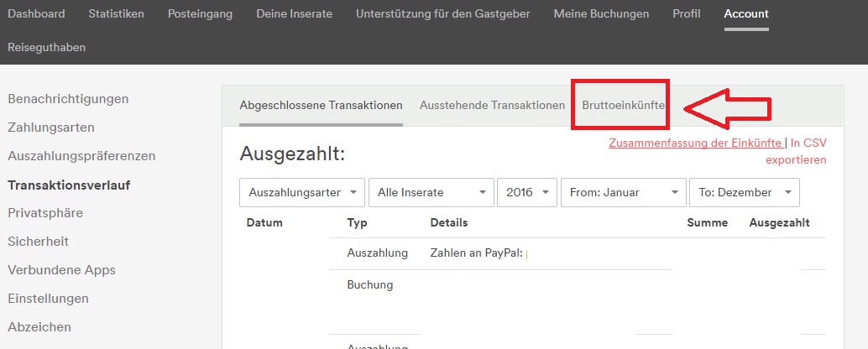Screen dimensions: 868x349
Task: Open Reiseguthaben in the sub navigation
Action: pos(46,48)
